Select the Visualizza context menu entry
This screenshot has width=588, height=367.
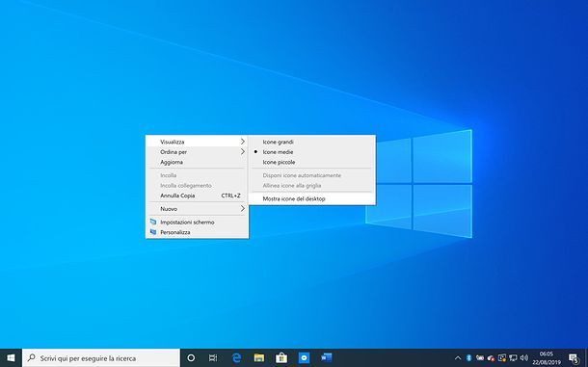point(197,142)
